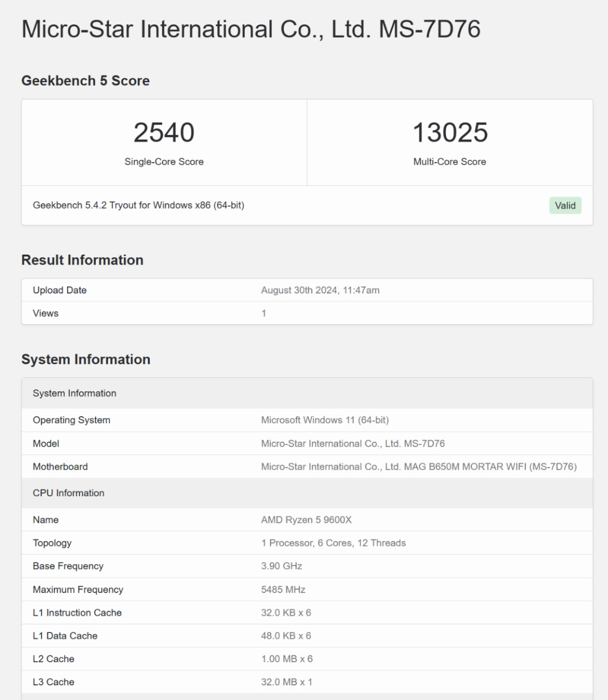This screenshot has height=700, width=608.
Task: Click the 'Result Information' heading
Action: tap(82, 260)
